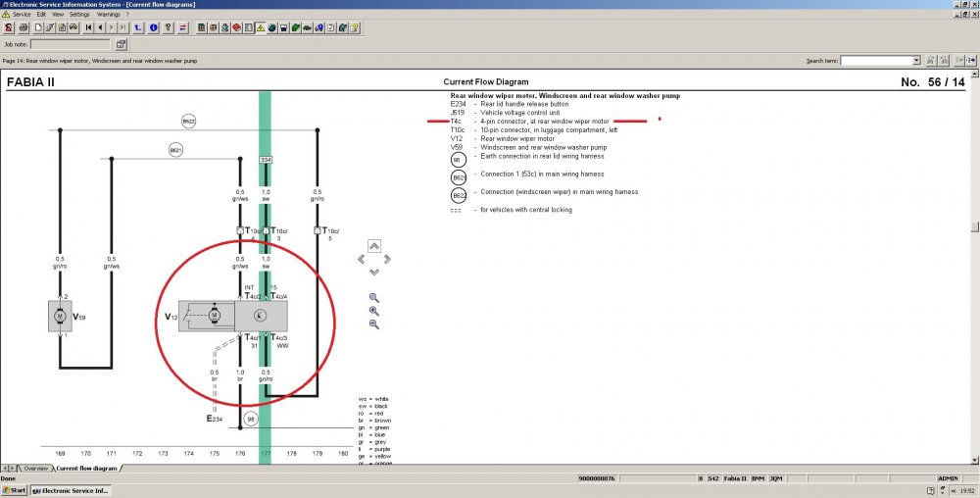The image size is (980, 498).
Task: Zoom in with the plus magnifier icon
Action: [373, 311]
